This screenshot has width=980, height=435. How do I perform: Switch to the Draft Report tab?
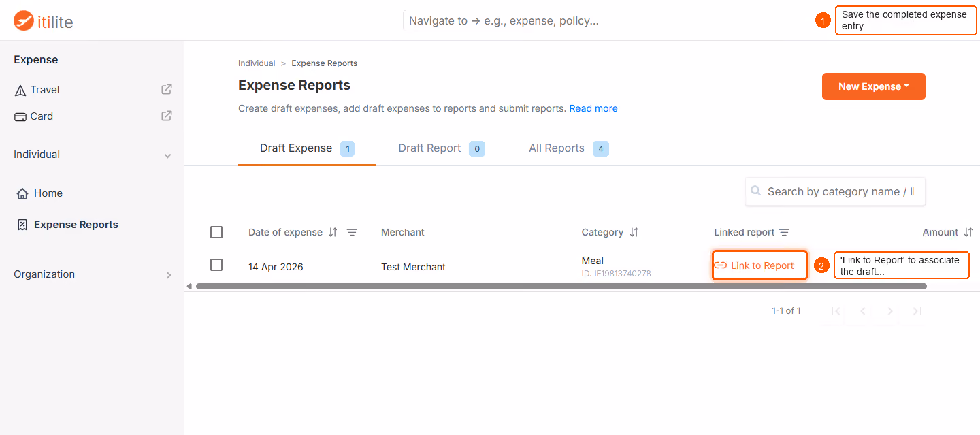pos(442,148)
